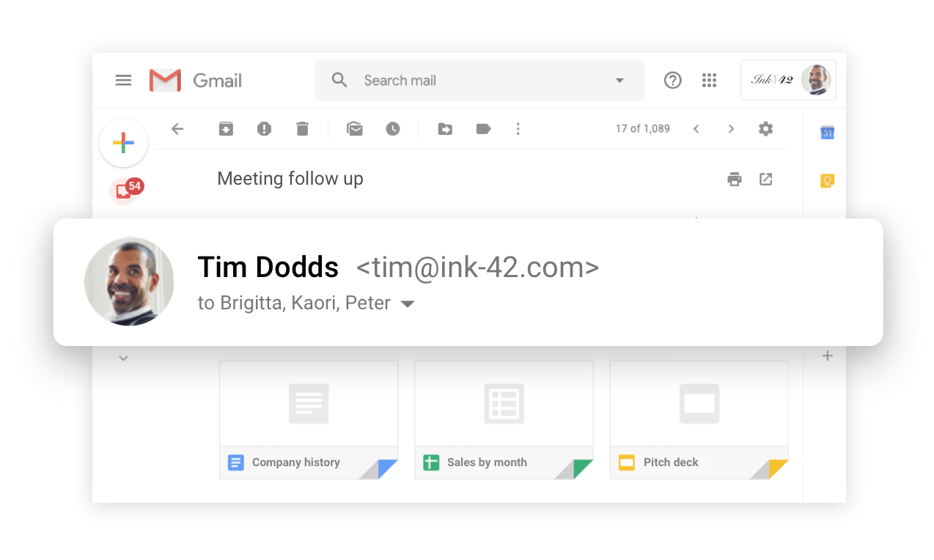This screenshot has width=934, height=560.
Task: Go back to the inbox with back arrow
Action: [177, 129]
